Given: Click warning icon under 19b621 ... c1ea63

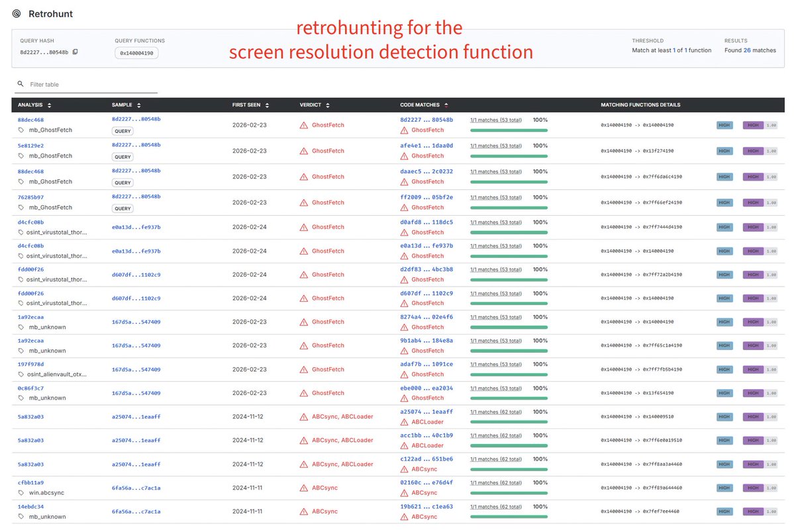Looking at the screenshot, I should coord(404,517).
